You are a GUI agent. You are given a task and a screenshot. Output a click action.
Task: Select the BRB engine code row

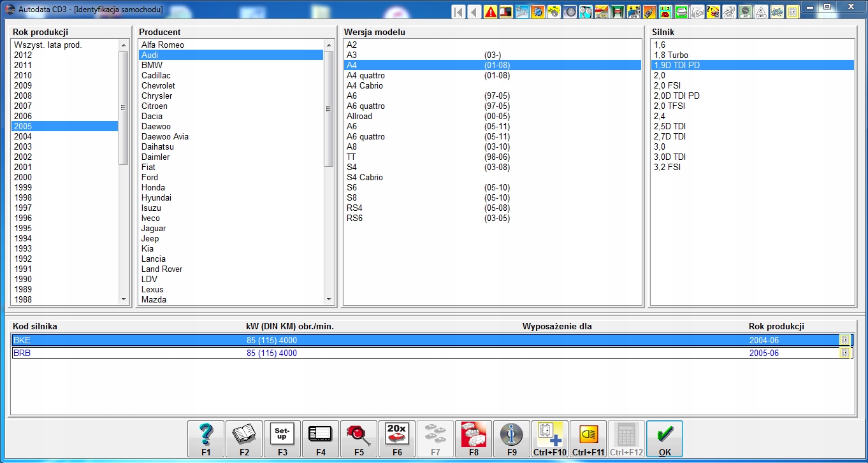(x=432, y=353)
